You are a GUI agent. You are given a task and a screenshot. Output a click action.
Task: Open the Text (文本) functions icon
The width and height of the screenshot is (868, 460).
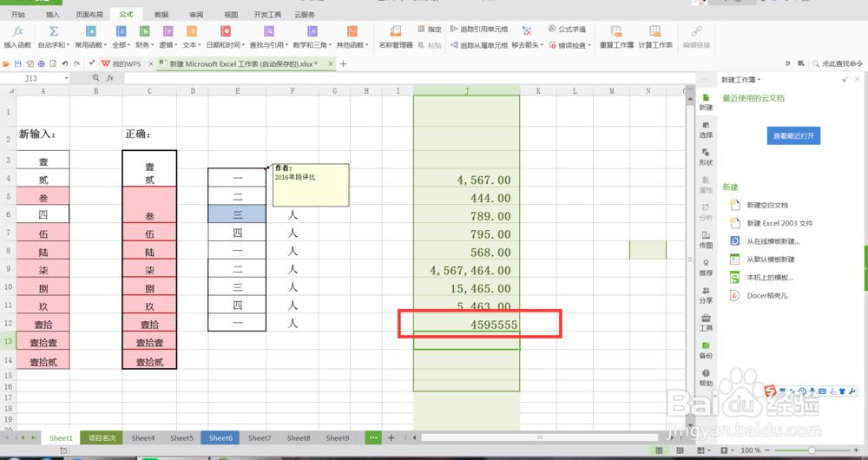(x=192, y=31)
